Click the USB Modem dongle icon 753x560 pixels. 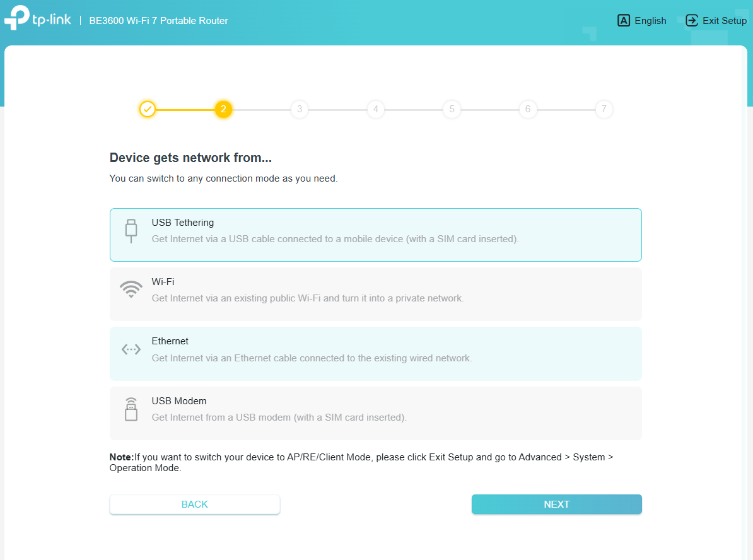(x=131, y=409)
